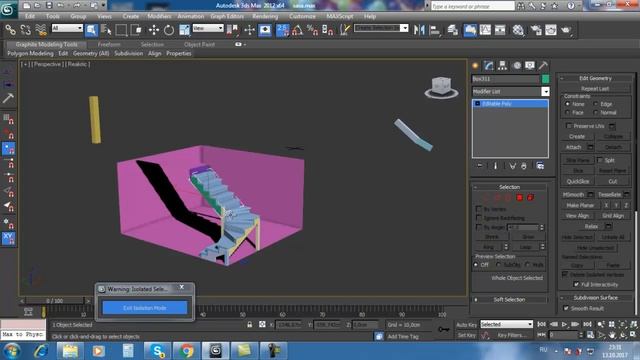Switch to the Display panel icon
Viewport: 640px width, 360px height.
[x=530, y=65]
